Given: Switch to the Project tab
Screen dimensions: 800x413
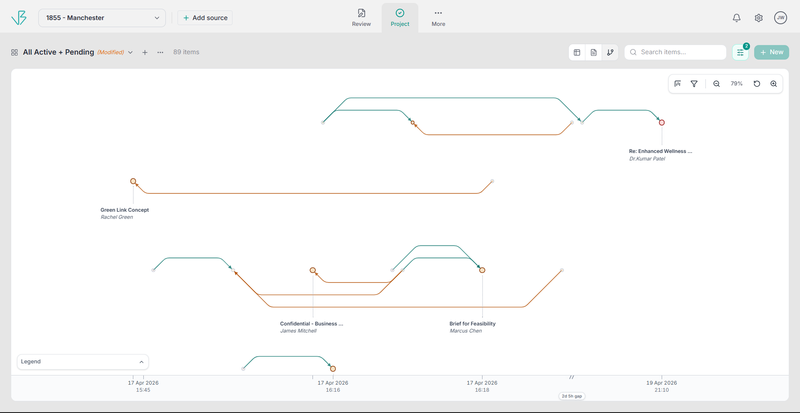Looking at the screenshot, I should 400,18.
